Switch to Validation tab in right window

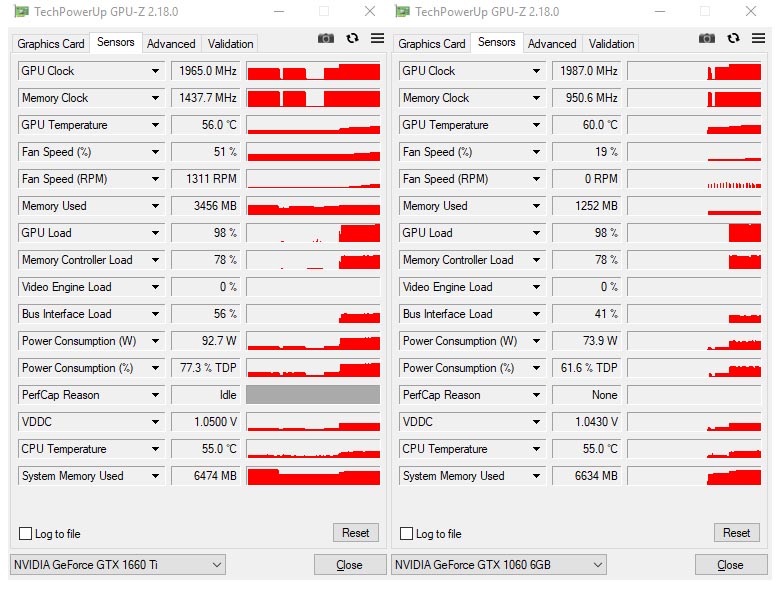[x=611, y=44]
